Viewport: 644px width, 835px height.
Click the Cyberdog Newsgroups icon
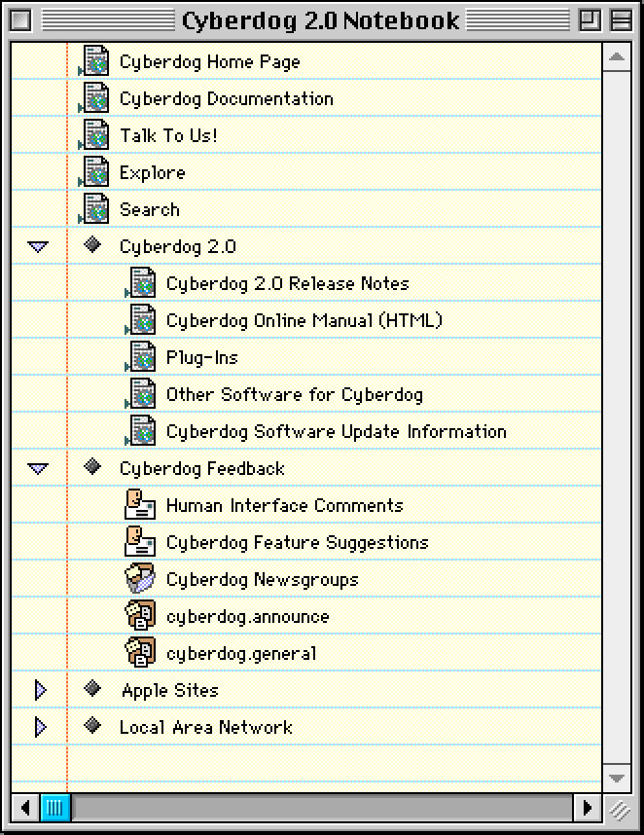click(141, 579)
